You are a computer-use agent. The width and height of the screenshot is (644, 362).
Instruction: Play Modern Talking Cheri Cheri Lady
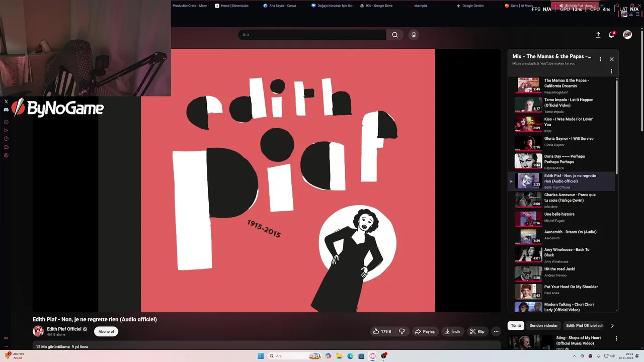[x=561, y=307]
